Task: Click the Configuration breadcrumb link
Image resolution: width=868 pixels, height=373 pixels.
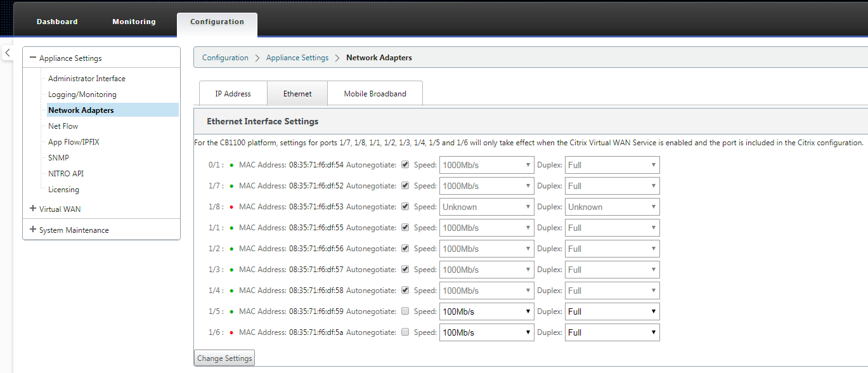Action: tap(225, 58)
